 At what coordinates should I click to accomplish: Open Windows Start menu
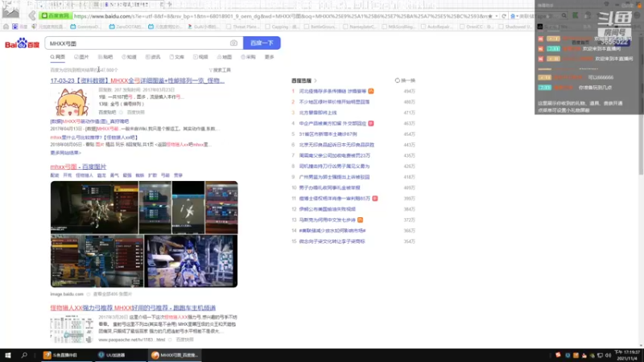coord(8,355)
